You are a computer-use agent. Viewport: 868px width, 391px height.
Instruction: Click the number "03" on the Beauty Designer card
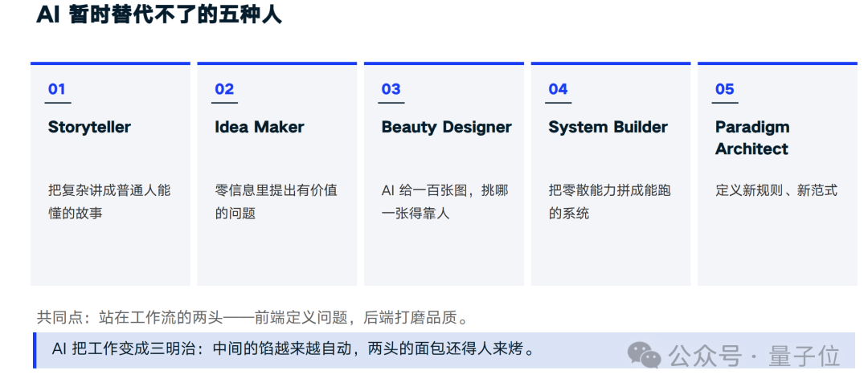(x=391, y=89)
